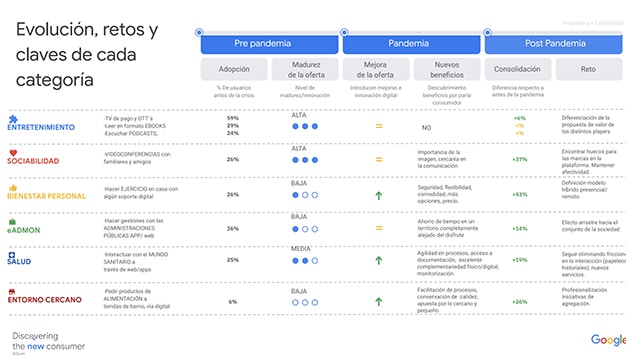Click the Adopción column header
The image size is (626, 364).
pos(234,69)
